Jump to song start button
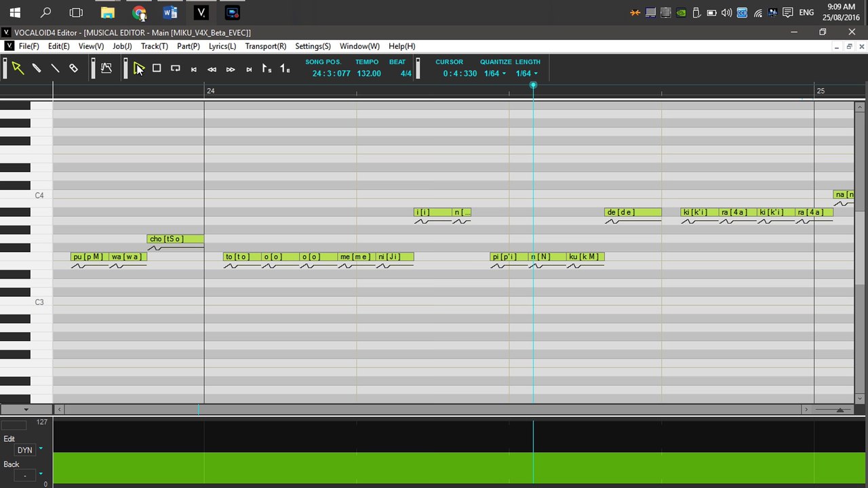The height and width of the screenshot is (488, 868). tap(194, 69)
